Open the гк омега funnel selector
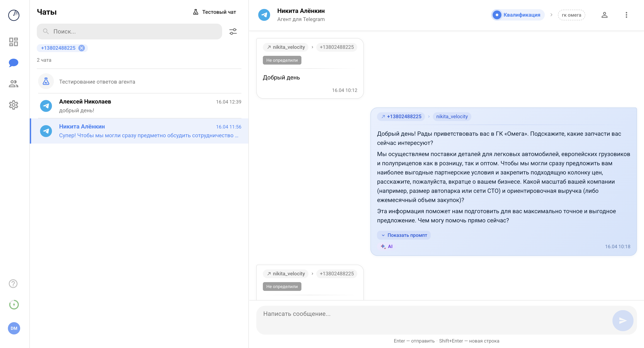The image size is (644, 348). click(571, 15)
